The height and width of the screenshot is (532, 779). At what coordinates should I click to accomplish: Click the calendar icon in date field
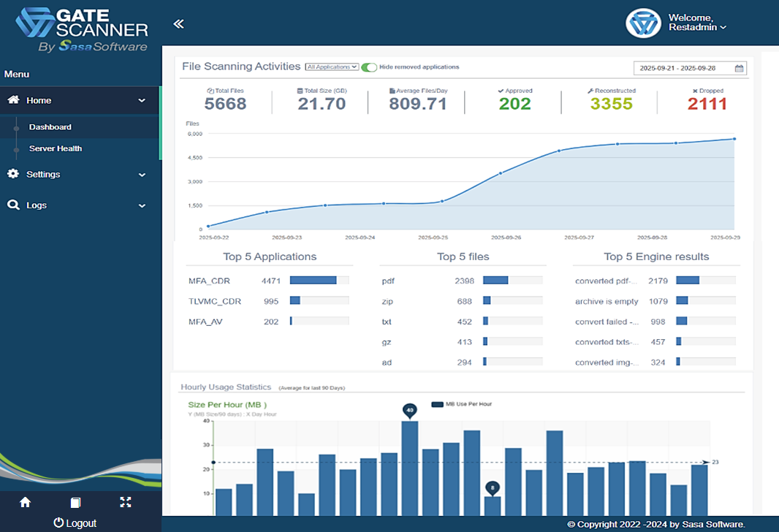pos(740,68)
